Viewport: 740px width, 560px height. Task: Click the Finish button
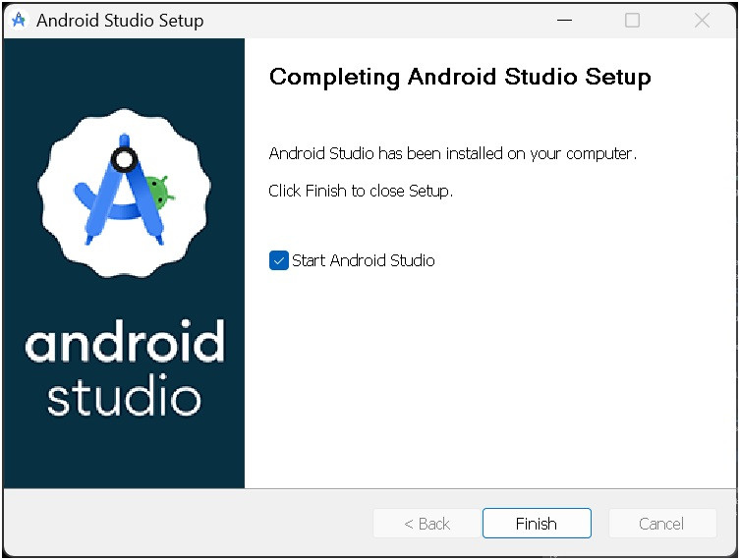pyautogui.click(x=537, y=524)
